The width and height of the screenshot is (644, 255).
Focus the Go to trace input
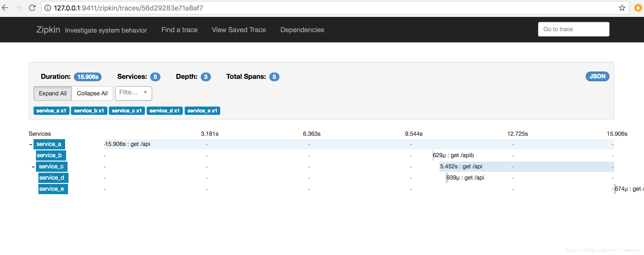click(573, 29)
